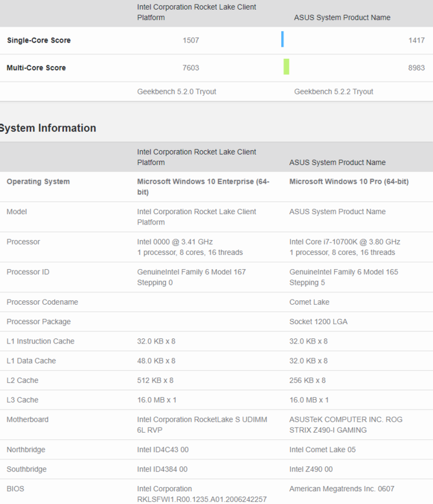Viewport: 433px width, 504px height.
Task: Select the Processor Codename row label
Action: [x=43, y=302]
